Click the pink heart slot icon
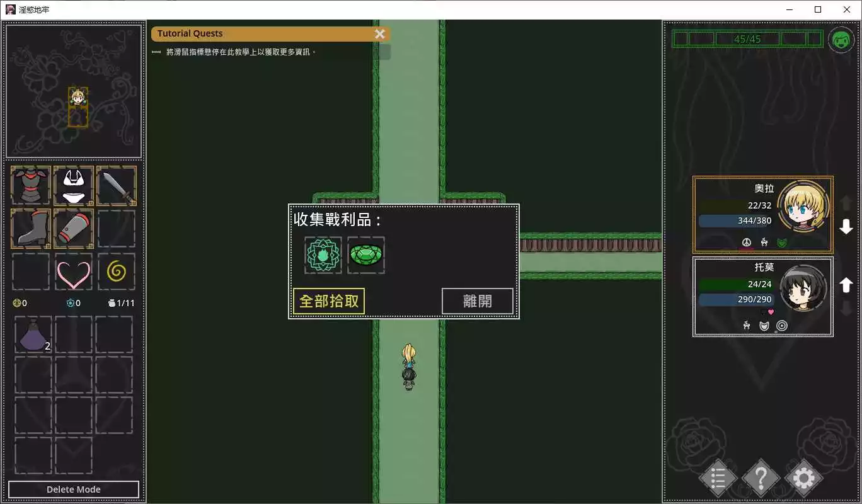Viewport: 862px width, 504px height. 74,272
